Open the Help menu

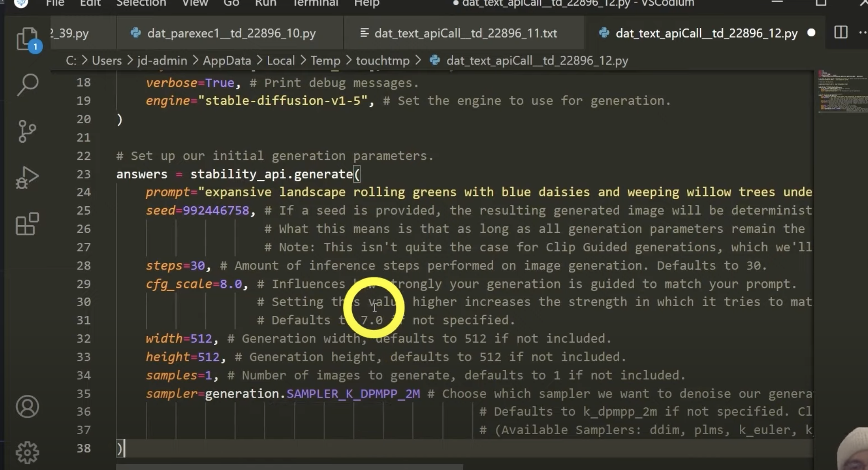[x=367, y=4]
